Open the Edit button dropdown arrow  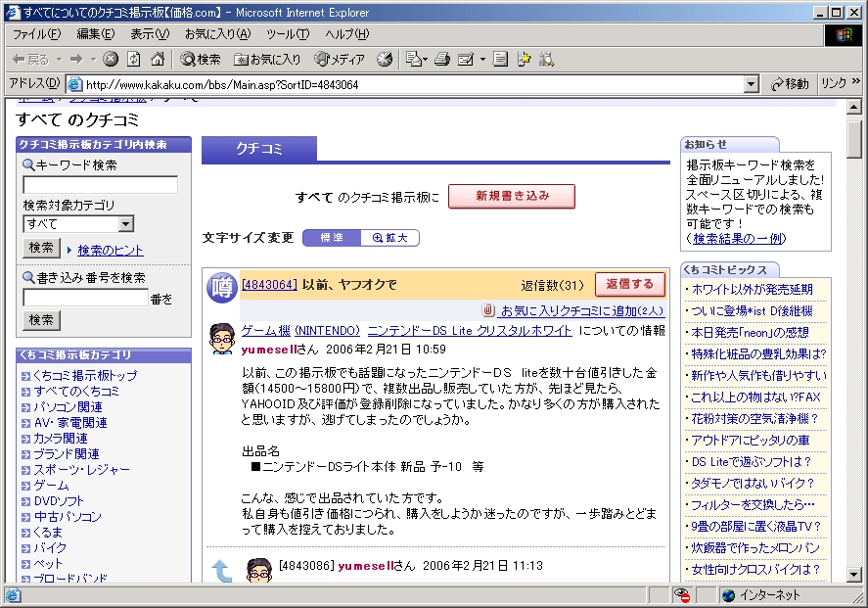[482, 60]
